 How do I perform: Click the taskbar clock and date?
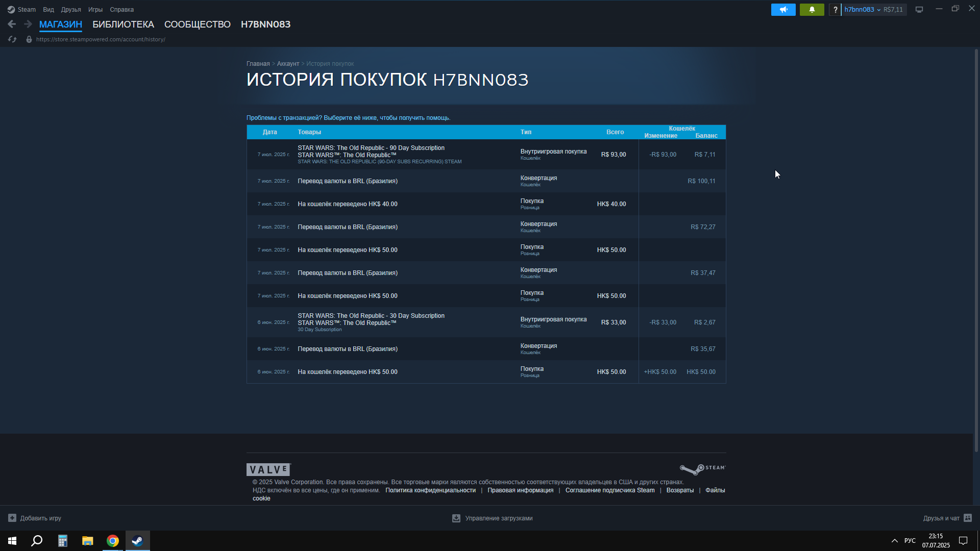[936, 541]
